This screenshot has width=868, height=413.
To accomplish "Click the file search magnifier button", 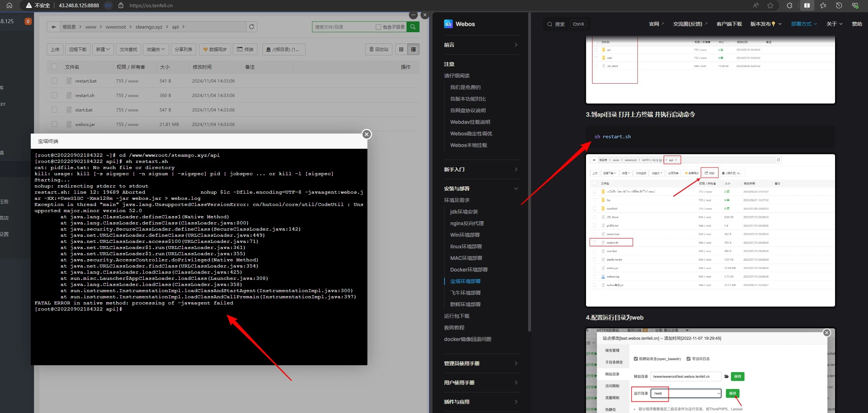I will [413, 27].
